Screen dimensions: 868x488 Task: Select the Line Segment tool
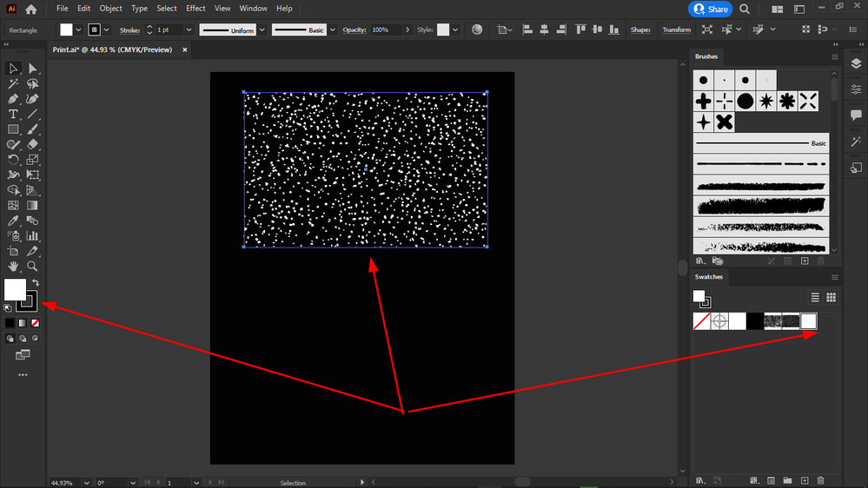[33, 114]
